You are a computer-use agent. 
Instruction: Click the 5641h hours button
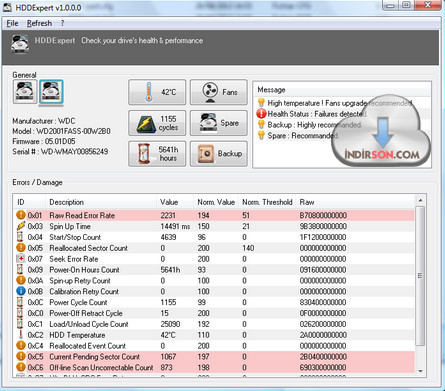coord(157,154)
